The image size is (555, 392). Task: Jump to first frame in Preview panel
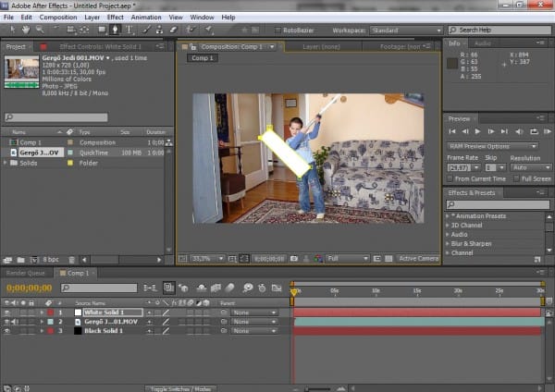click(451, 132)
